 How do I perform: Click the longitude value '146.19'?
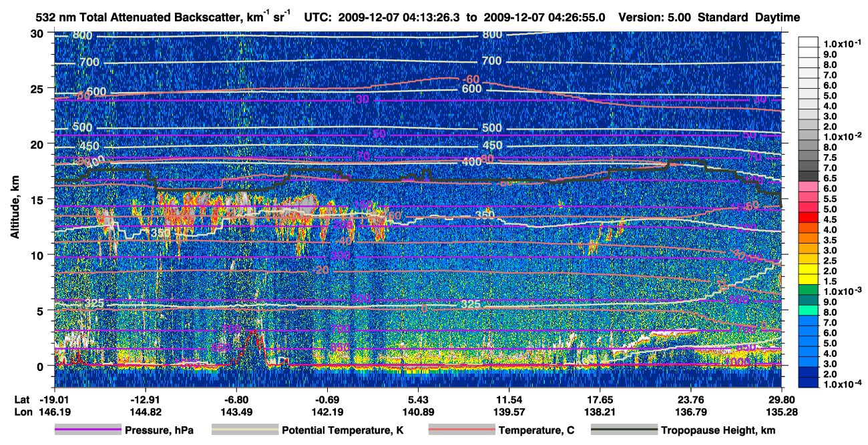point(53,412)
